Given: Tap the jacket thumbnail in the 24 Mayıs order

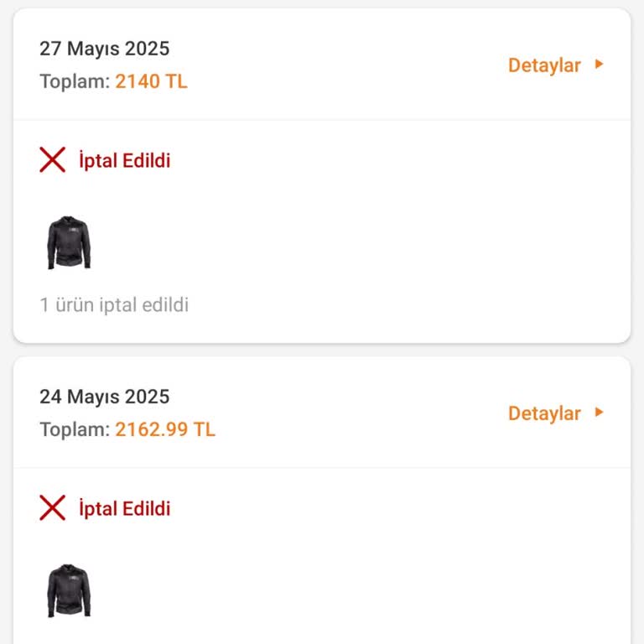Looking at the screenshot, I should pyautogui.click(x=69, y=590).
